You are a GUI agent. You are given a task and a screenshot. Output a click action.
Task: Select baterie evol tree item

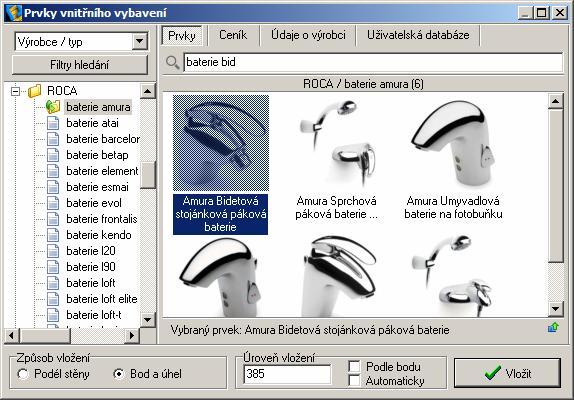pos(94,203)
